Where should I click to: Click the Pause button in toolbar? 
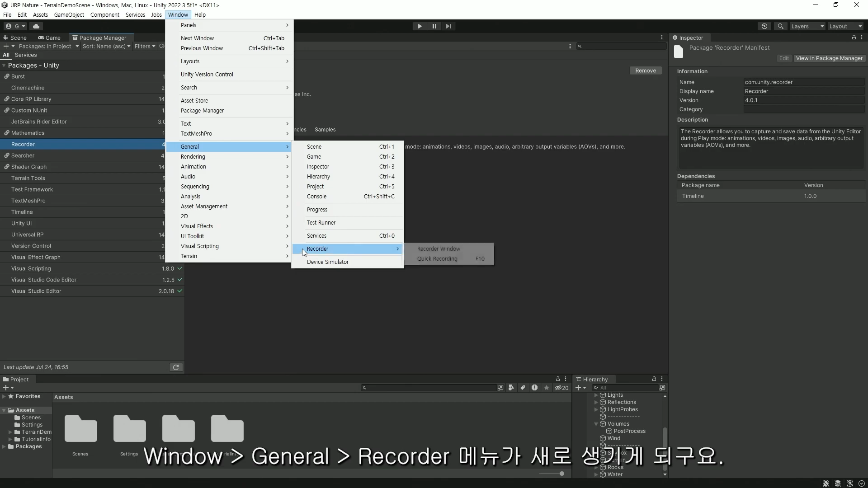coord(434,26)
